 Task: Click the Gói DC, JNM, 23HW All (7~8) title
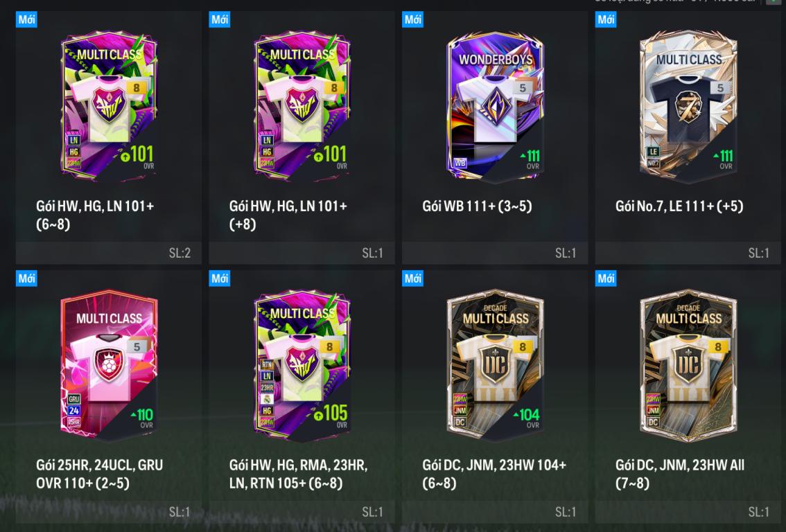[680, 474]
